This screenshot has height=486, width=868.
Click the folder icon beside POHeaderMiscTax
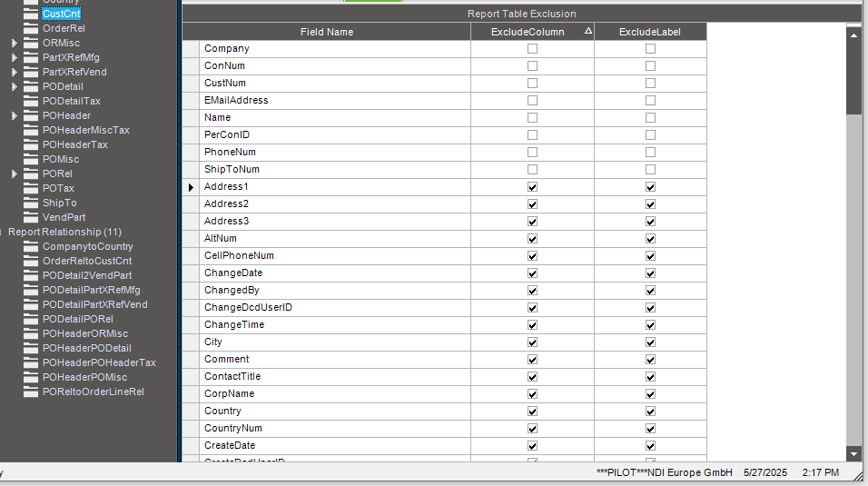pyautogui.click(x=31, y=130)
